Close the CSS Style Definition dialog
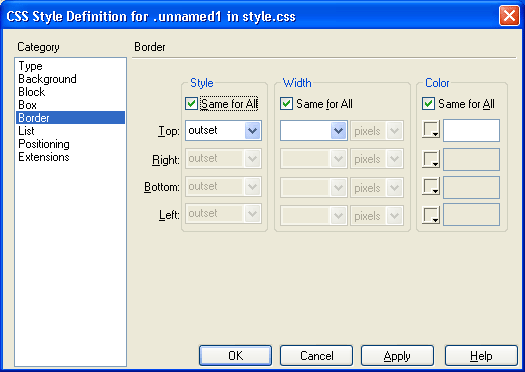The width and height of the screenshot is (525, 372). pos(509,15)
